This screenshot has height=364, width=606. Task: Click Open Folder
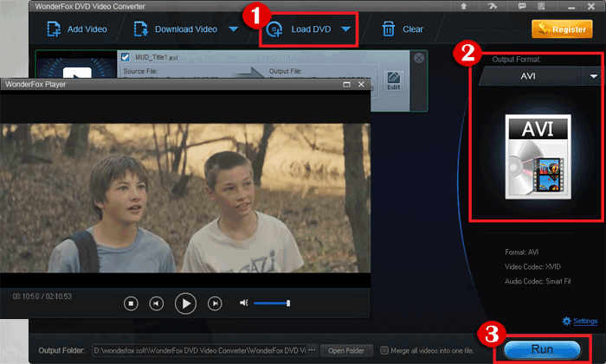tap(346, 350)
